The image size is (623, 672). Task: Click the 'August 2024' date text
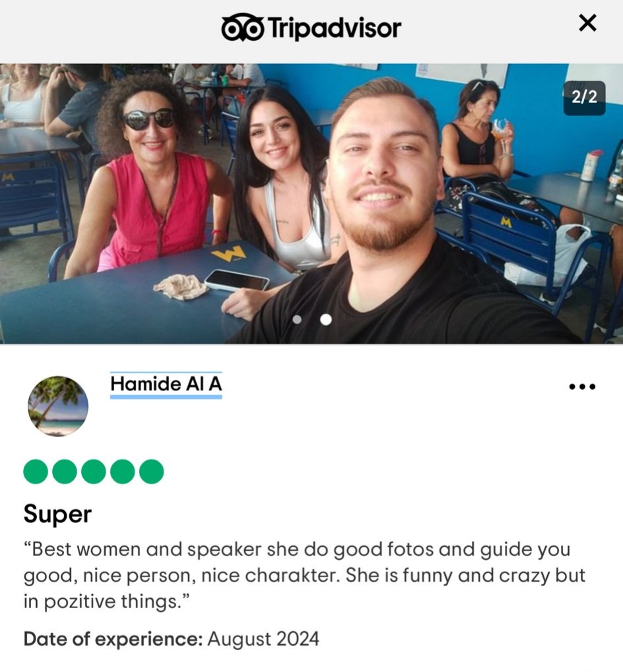[x=263, y=639]
